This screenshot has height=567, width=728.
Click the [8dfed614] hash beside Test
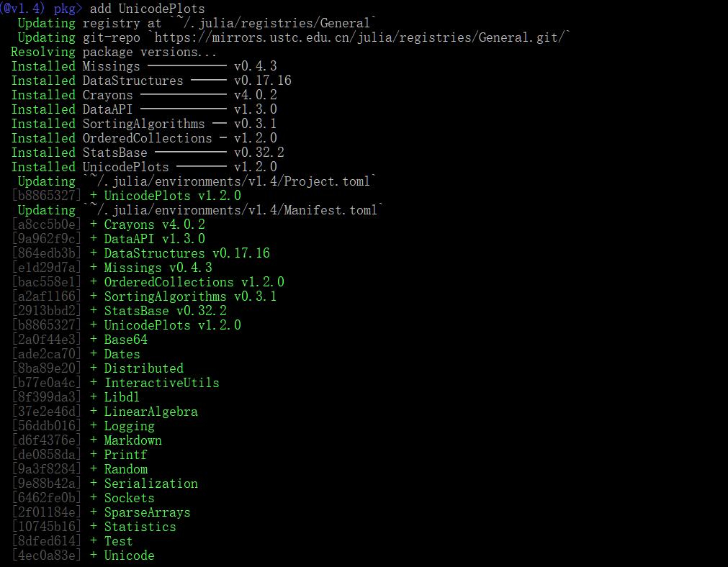click(47, 541)
